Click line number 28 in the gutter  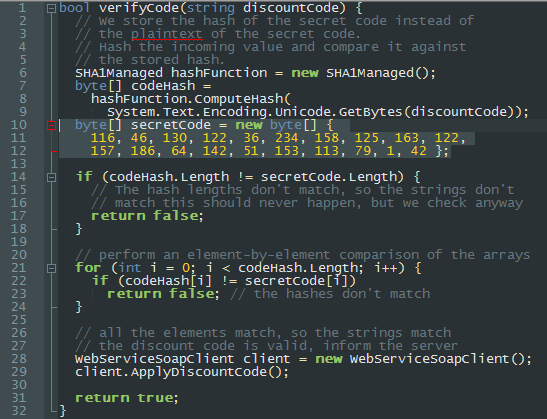coord(19,359)
